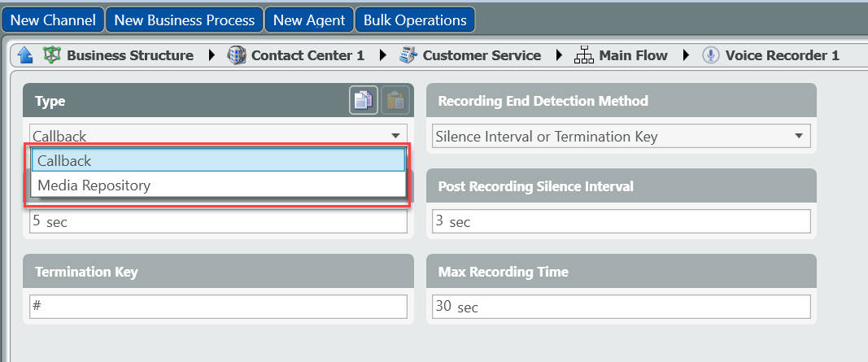Open the Recording End Detection Method dropdown
868x362 pixels.
[798, 137]
